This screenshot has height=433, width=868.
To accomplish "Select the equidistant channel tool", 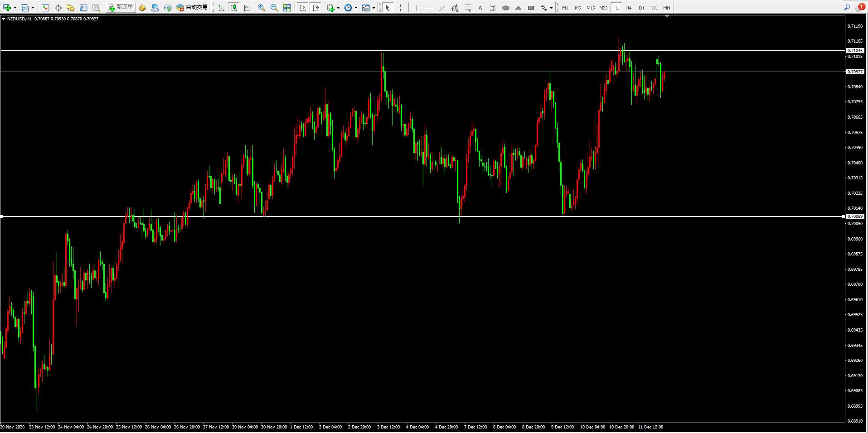I will click(455, 8).
